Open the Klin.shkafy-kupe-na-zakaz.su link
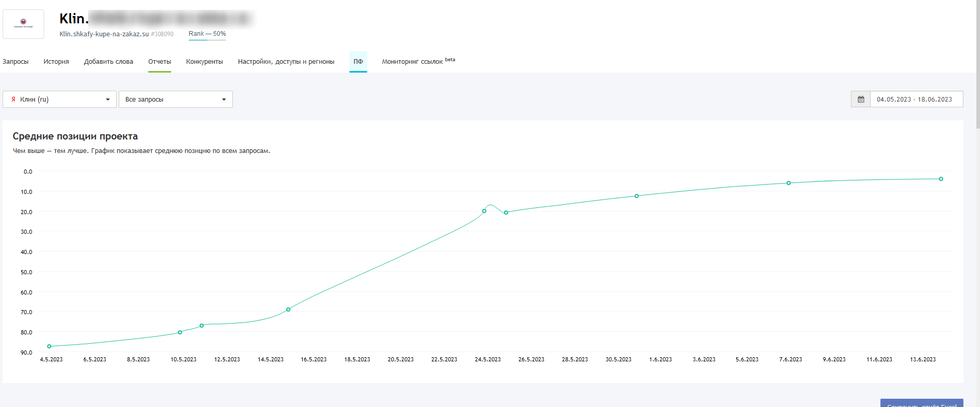This screenshot has height=407, width=980. click(104, 34)
